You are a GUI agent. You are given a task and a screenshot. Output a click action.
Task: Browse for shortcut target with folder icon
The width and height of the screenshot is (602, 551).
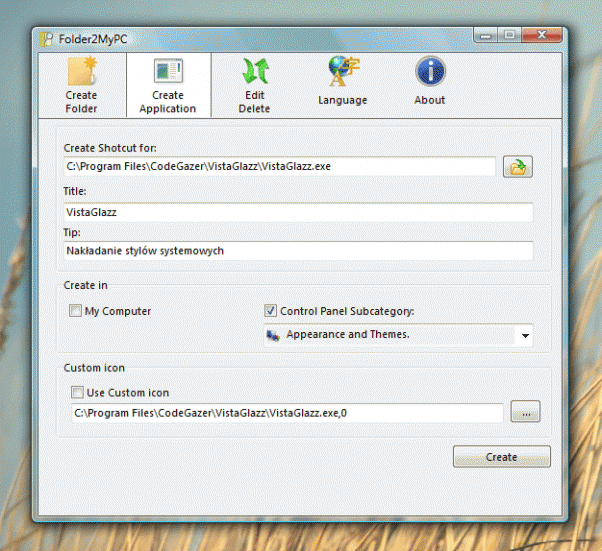[x=518, y=167]
